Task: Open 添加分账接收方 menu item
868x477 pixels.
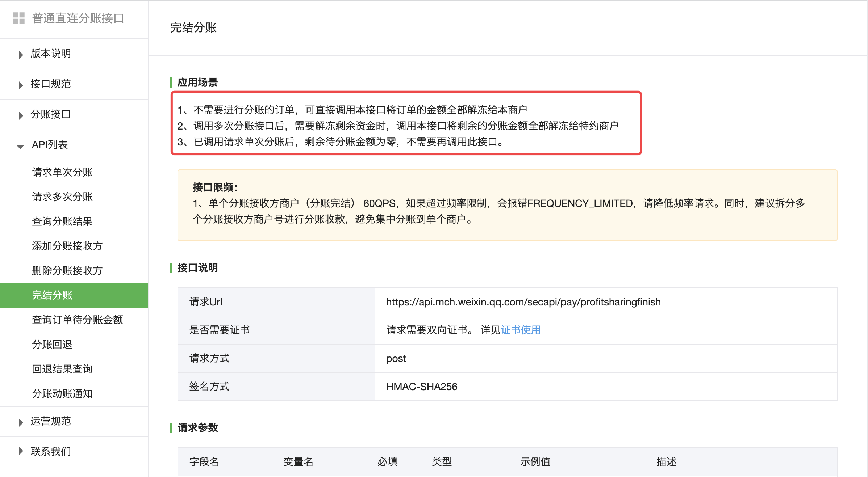Action: click(x=67, y=246)
